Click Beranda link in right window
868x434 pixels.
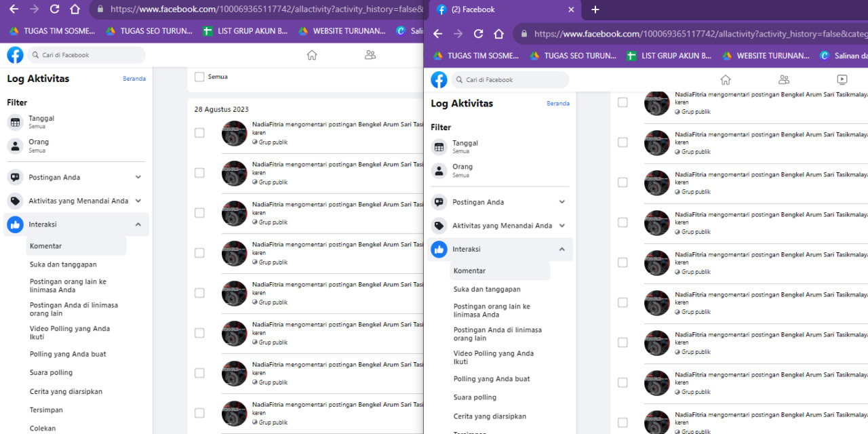tap(558, 104)
